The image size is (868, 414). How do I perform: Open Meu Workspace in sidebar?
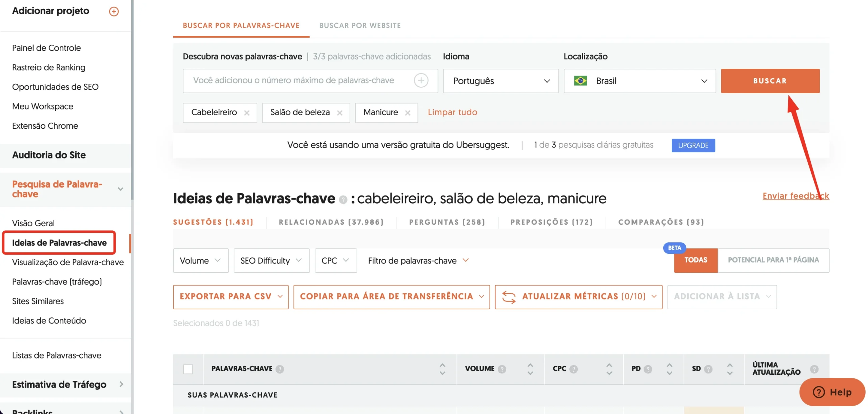[x=42, y=106]
